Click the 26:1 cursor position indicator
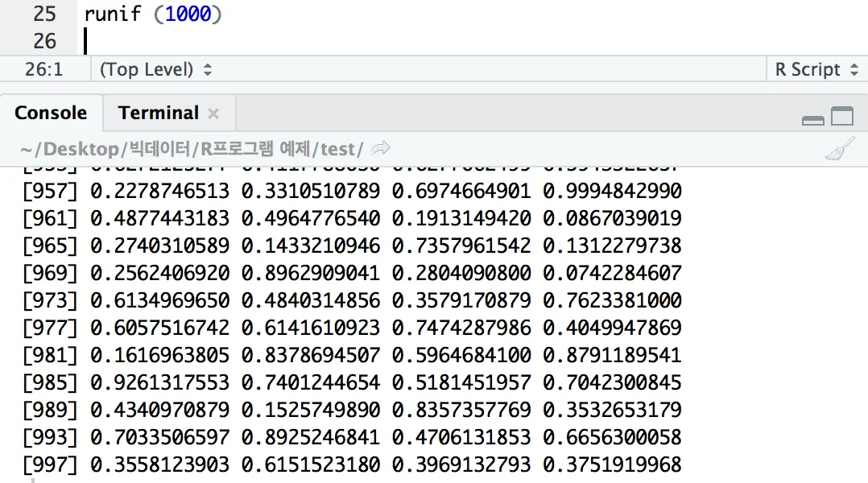868x483 pixels. coord(43,70)
